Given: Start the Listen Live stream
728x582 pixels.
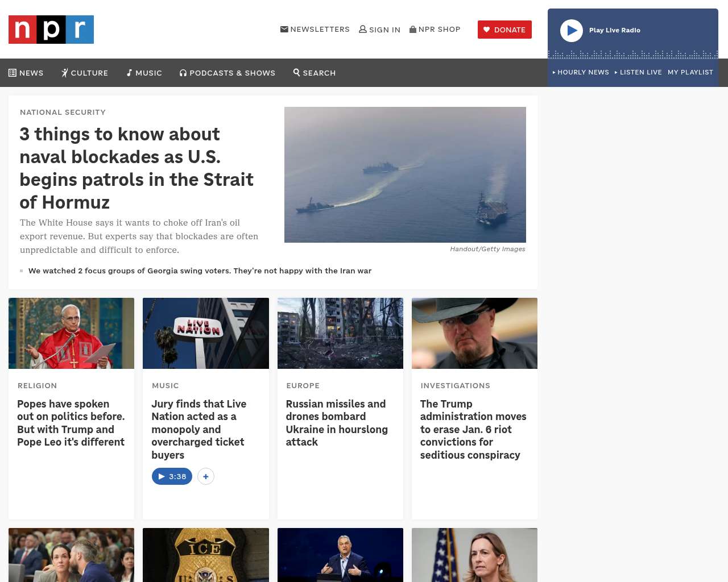Looking at the screenshot, I should (638, 72).
